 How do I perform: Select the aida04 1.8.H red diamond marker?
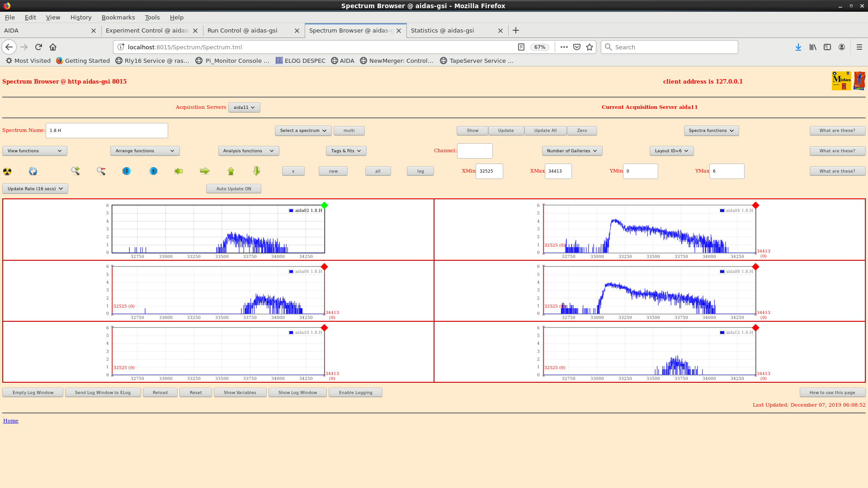click(x=755, y=206)
